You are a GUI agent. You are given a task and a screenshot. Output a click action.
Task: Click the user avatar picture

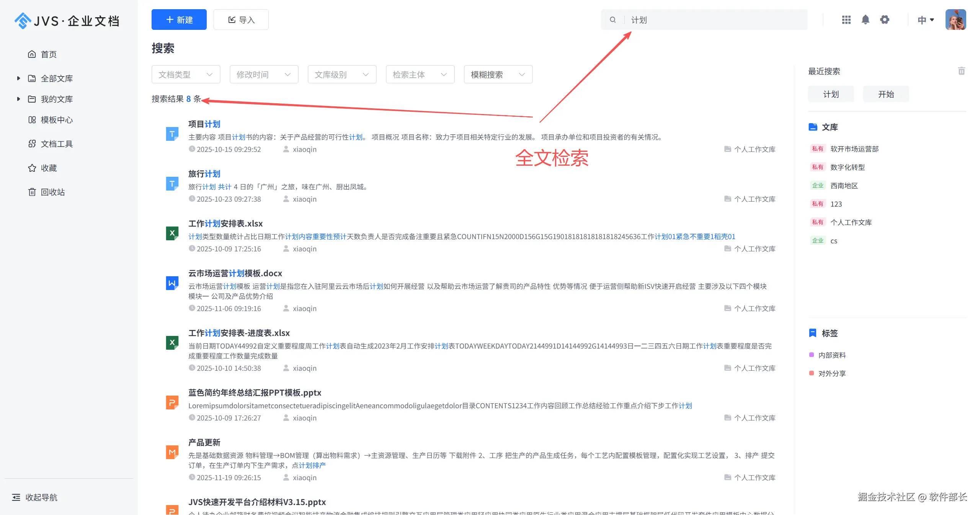(x=955, y=20)
